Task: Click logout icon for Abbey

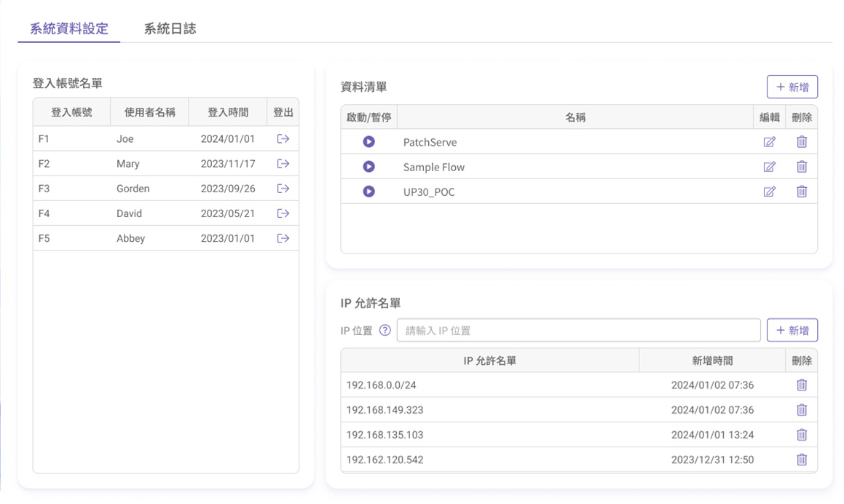Action: click(x=283, y=238)
